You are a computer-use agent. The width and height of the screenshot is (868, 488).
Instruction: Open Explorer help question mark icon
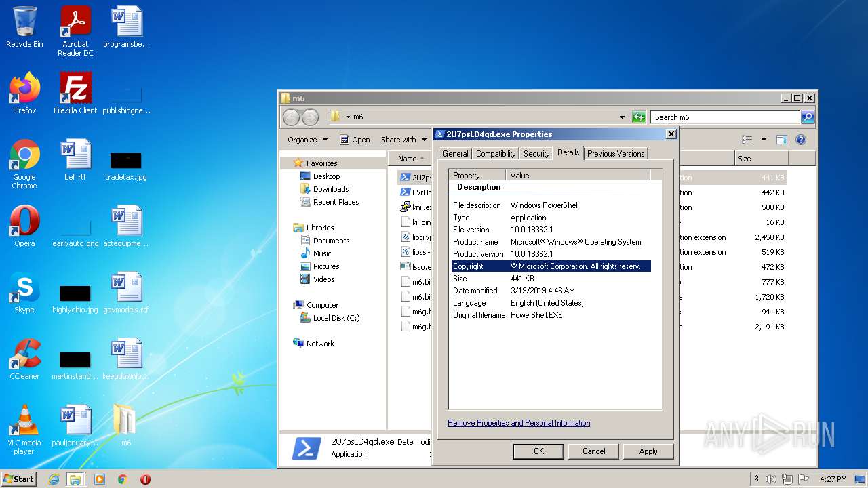click(801, 140)
